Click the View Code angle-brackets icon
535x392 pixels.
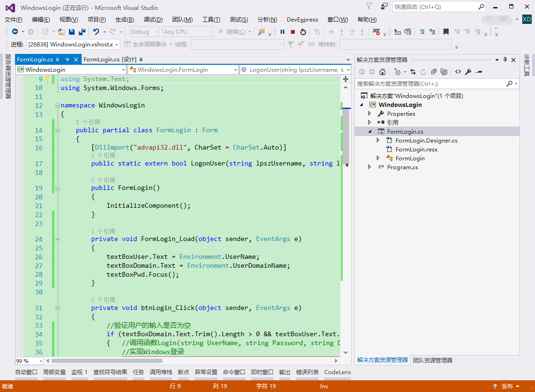(458, 72)
